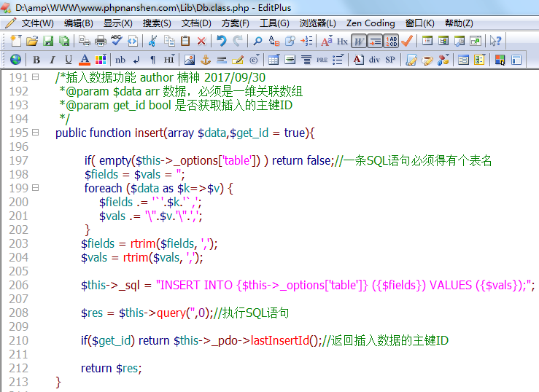Collapse the comment block at line 191
Viewport: 539px width, 392px height.
coord(36,77)
